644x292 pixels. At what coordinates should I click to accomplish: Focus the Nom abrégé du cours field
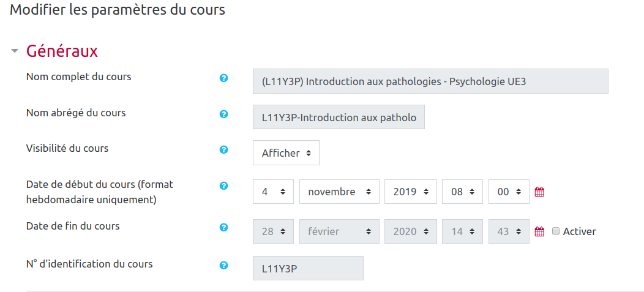(338, 117)
